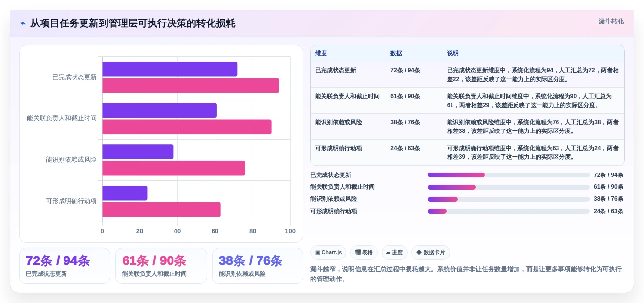
Task: Click the purple bar for 已完成状态更新
Action: coord(170,69)
